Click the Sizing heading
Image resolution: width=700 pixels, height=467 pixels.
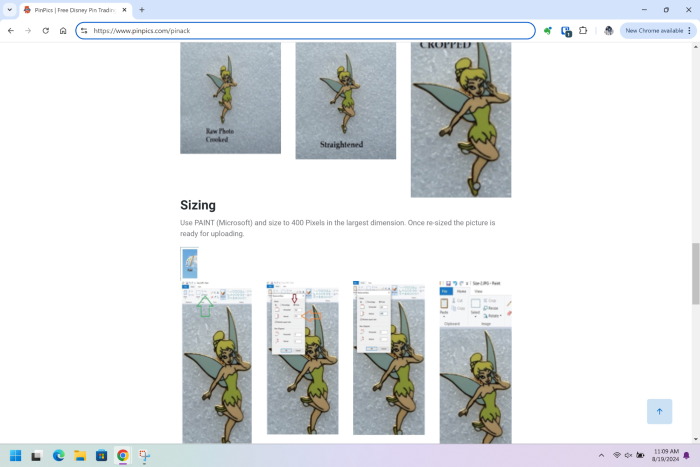198,205
